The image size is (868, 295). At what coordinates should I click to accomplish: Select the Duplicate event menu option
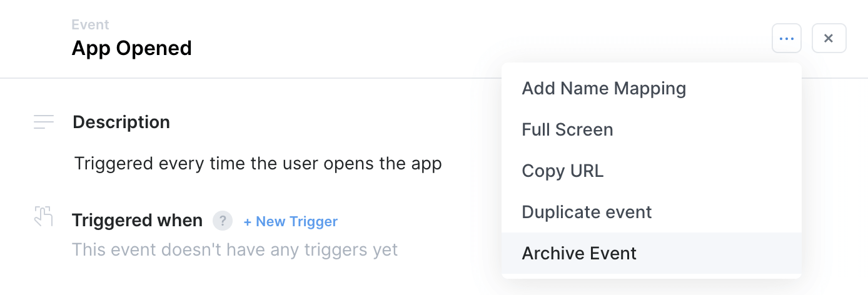pos(587,212)
